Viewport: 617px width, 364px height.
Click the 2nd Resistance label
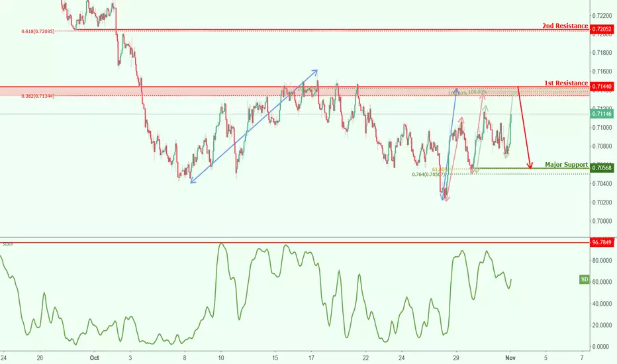pos(565,26)
